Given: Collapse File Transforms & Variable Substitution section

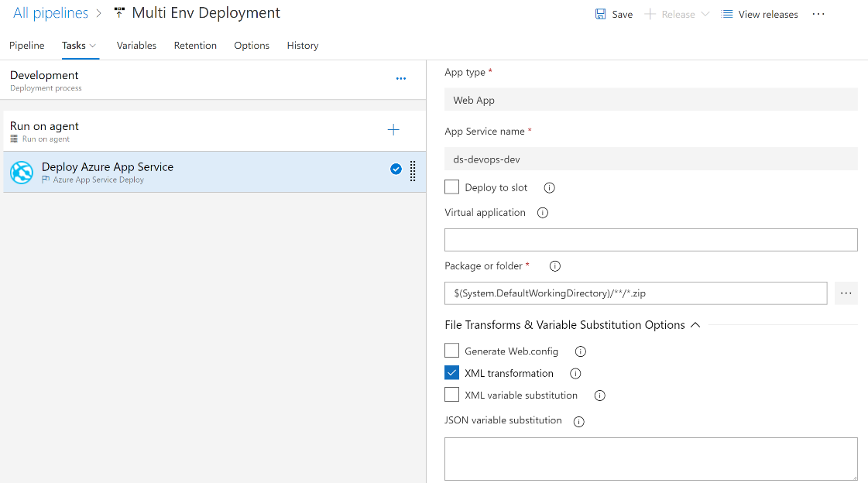Looking at the screenshot, I should coord(695,325).
